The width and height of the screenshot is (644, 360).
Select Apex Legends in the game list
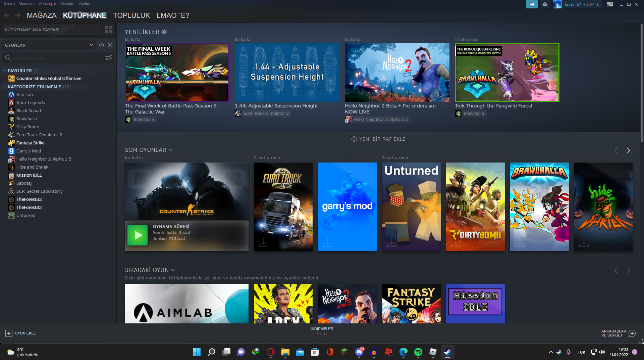tap(31, 103)
